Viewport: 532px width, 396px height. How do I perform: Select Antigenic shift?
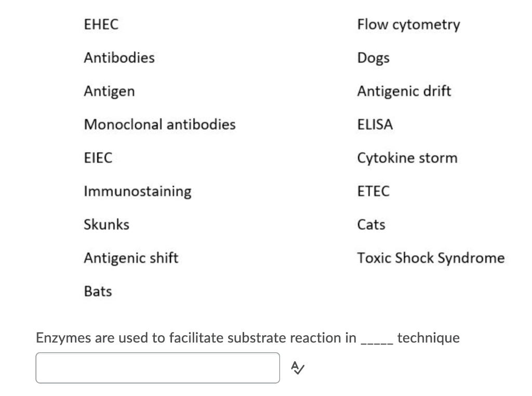131,257
